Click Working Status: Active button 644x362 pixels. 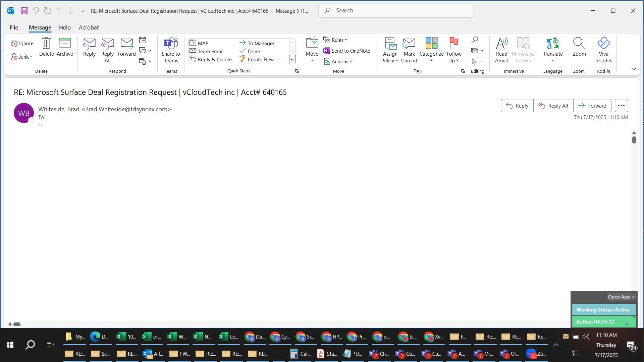(x=603, y=310)
